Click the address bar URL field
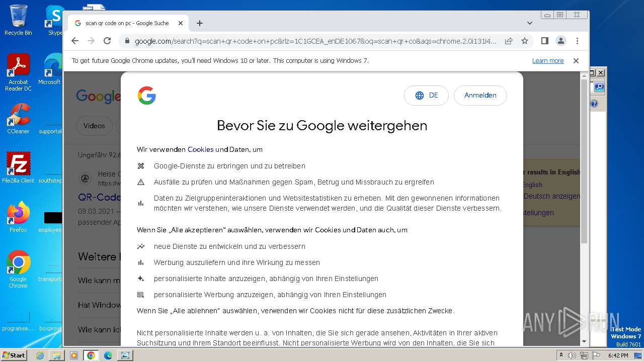 click(x=315, y=41)
